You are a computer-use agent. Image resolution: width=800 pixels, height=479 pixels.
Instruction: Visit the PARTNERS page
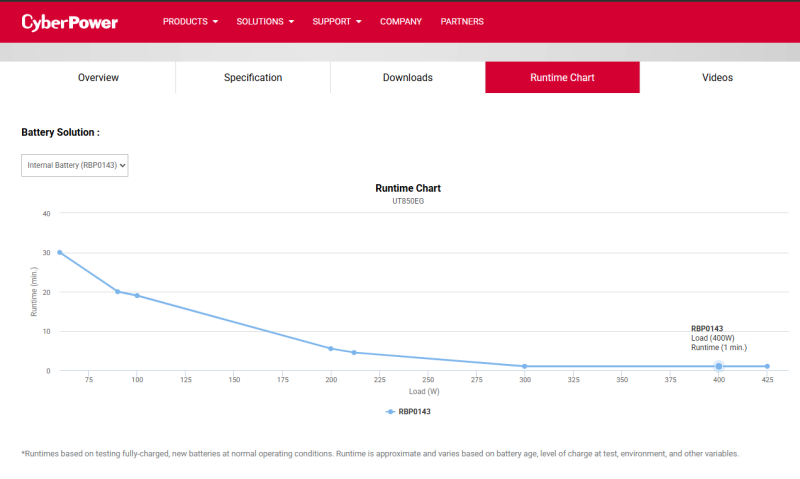pos(462,21)
